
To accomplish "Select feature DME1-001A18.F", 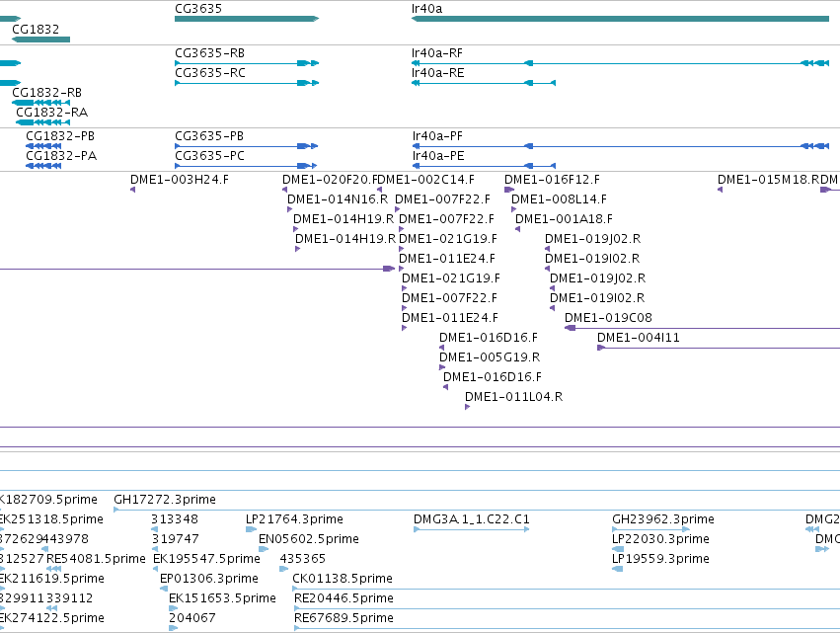I will [x=564, y=219].
